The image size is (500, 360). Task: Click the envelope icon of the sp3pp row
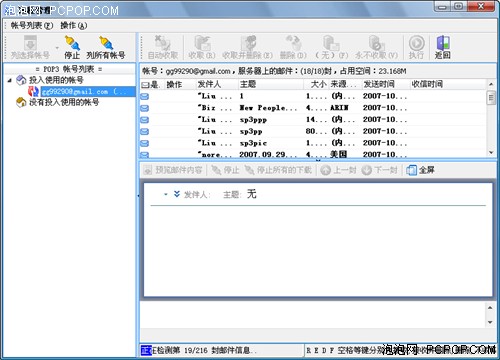tap(145, 132)
